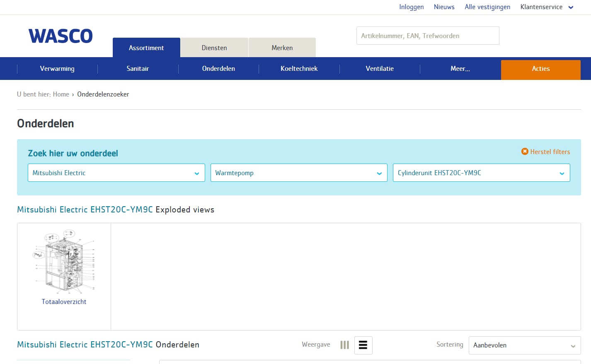Image resolution: width=591 pixels, height=364 pixels.
Task: Select the Assortiment tab
Action: 146,48
